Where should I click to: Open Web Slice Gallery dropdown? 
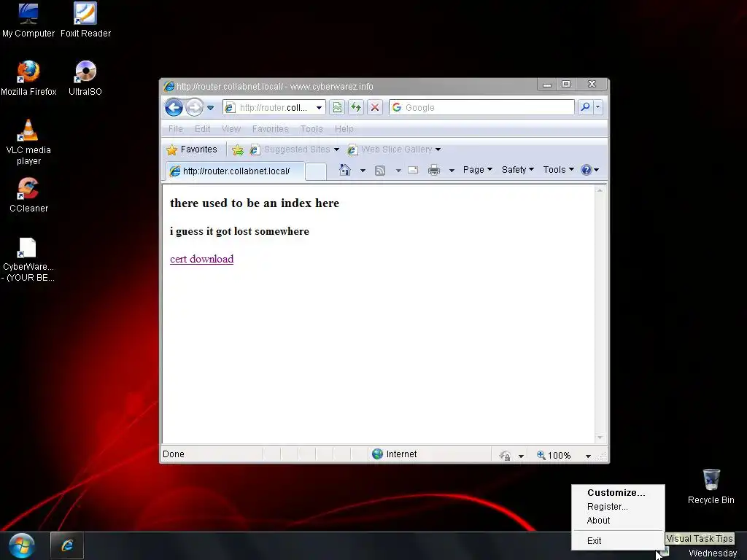393,149
